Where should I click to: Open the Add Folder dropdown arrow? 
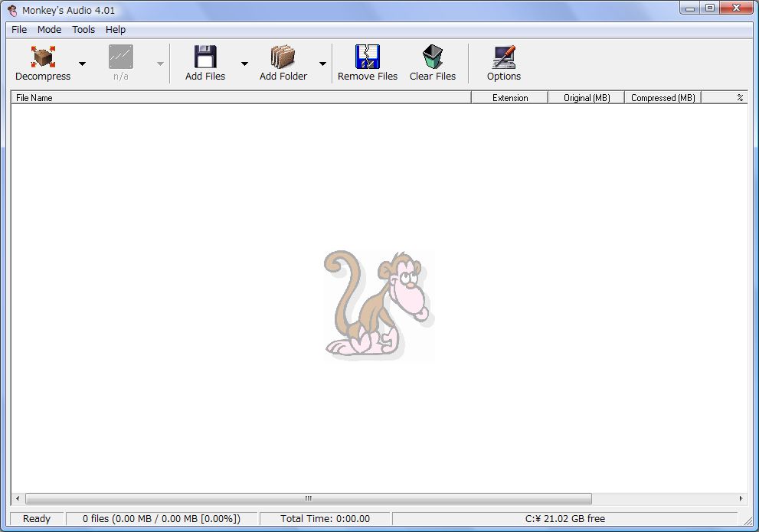pyautogui.click(x=322, y=64)
